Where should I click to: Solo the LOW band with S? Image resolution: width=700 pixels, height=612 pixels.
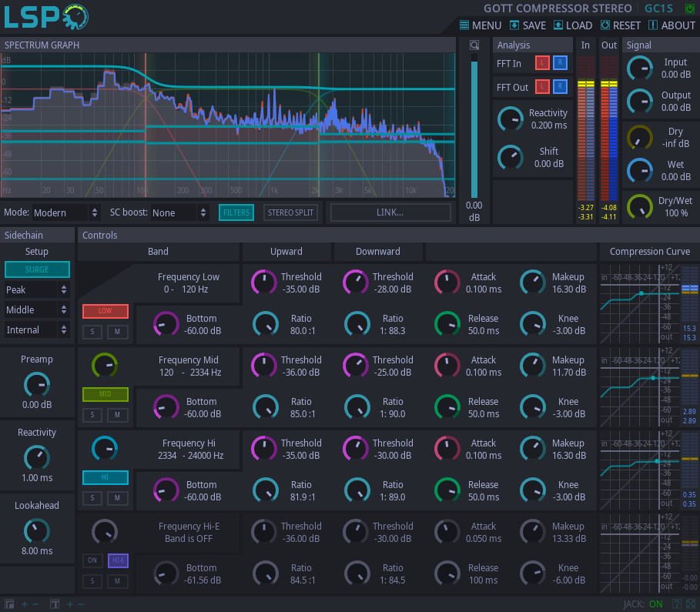pyautogui.click(x=92, y=332)
